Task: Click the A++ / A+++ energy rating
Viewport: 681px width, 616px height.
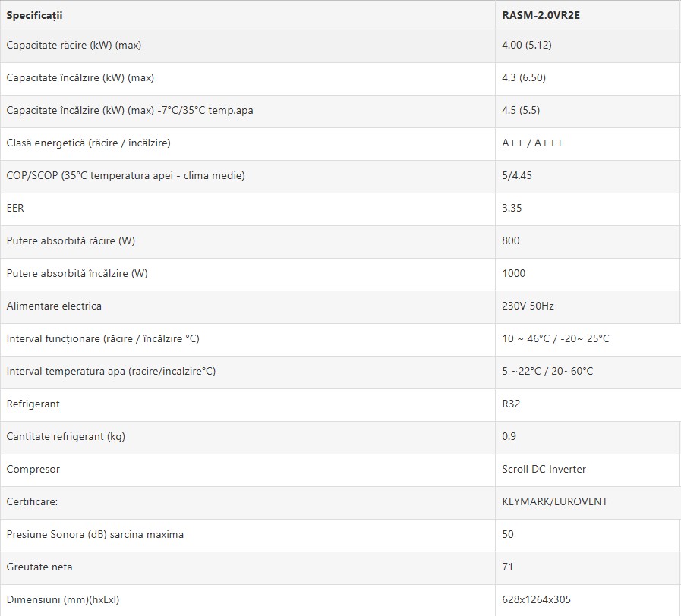Action: tap(532, 143)
